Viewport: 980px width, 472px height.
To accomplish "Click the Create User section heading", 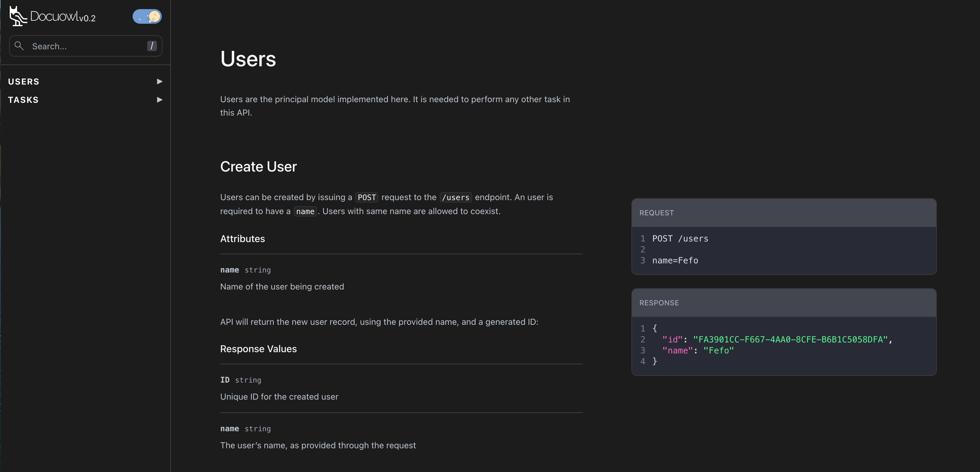I will point(258,167).
